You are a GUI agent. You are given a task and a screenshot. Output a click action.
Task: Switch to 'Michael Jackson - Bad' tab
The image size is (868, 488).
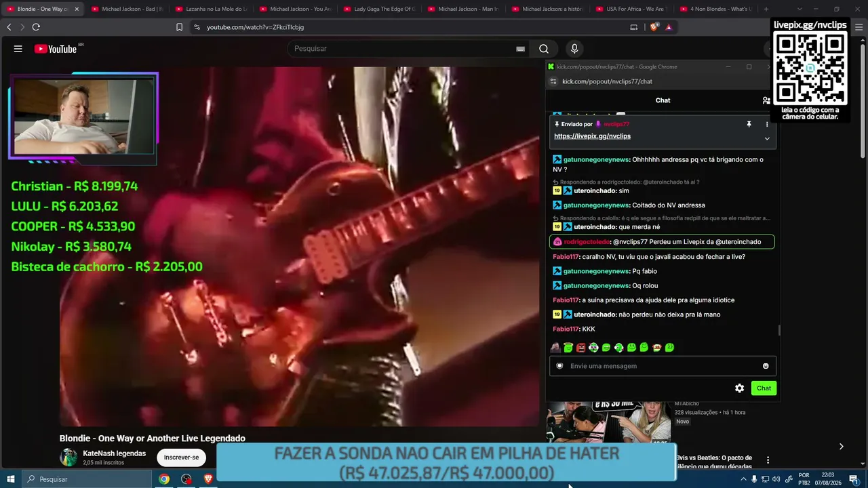click(x=126, y=9)
